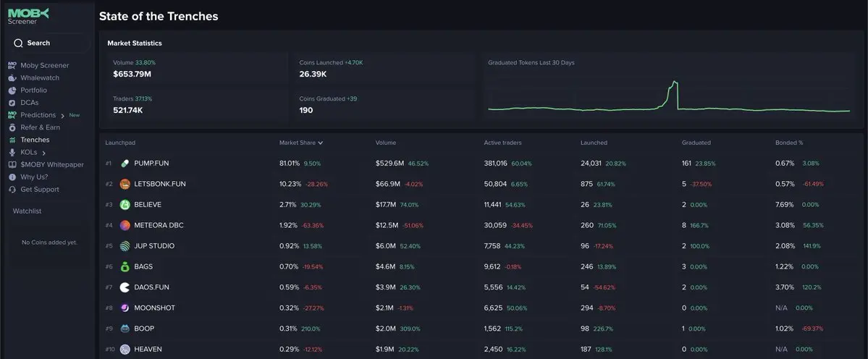
Task: Open KOLs menu item
Action: (x=29, y=152)
